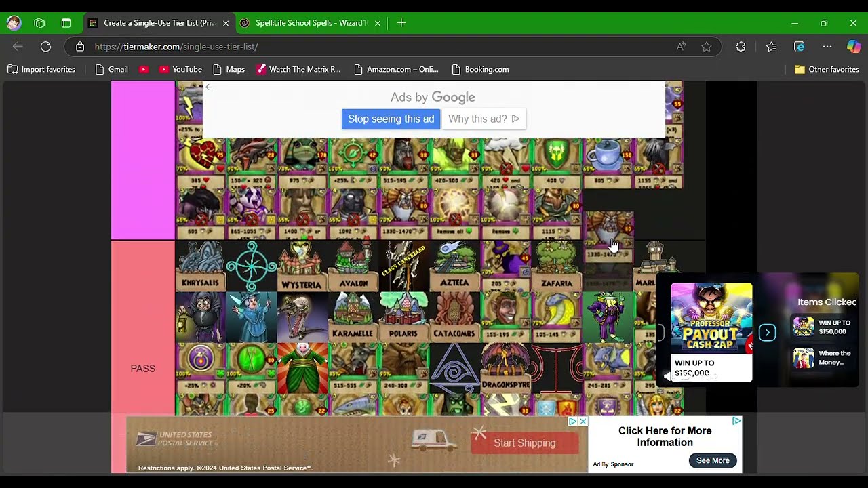Open a new browser tab
Viewport: 868px width, 488px height.
[x=401, y=23]
